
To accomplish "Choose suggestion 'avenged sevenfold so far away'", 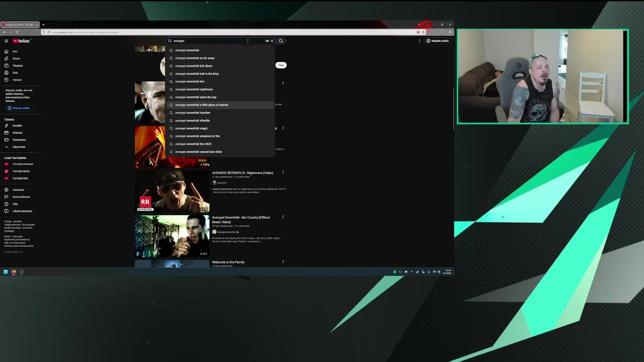I will [x=220, y=58].
